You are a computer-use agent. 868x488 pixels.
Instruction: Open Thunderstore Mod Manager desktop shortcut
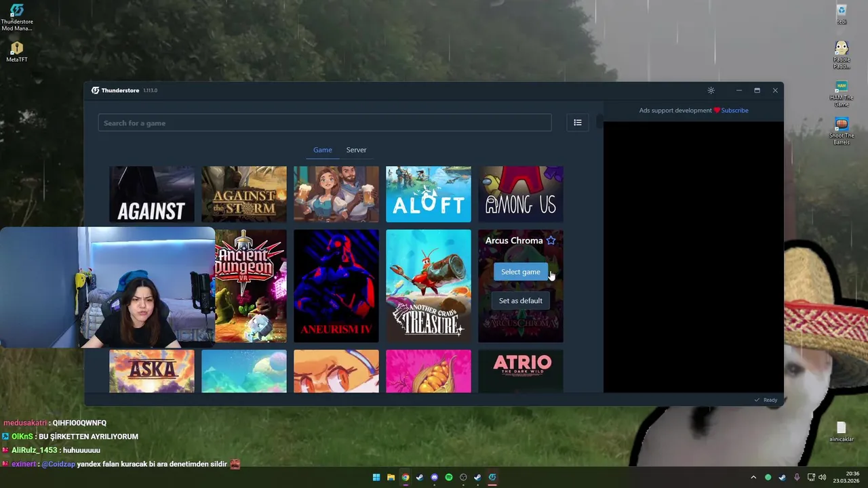click(16, 18)
